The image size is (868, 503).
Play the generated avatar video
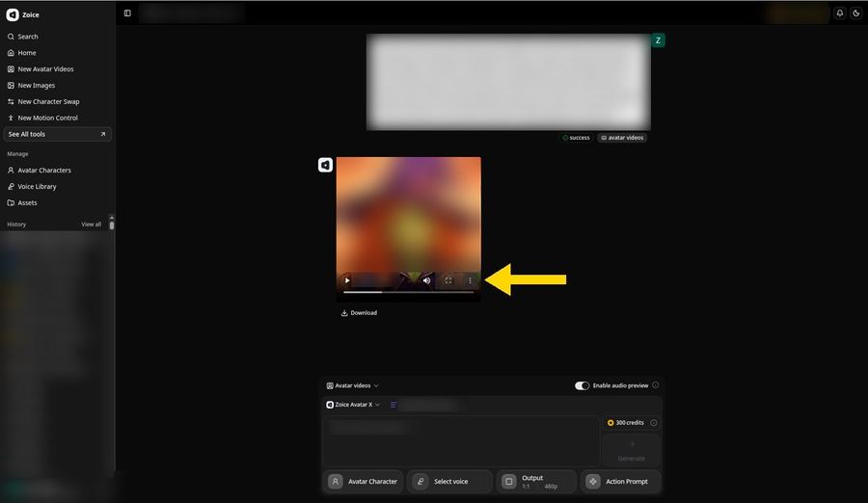point(347,280)
